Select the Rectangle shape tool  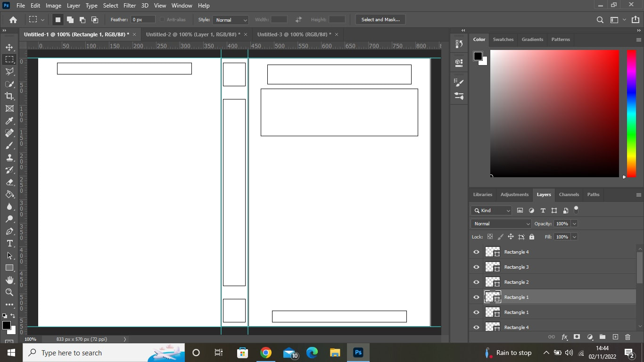pyautogui.click(x=9, y=268)
